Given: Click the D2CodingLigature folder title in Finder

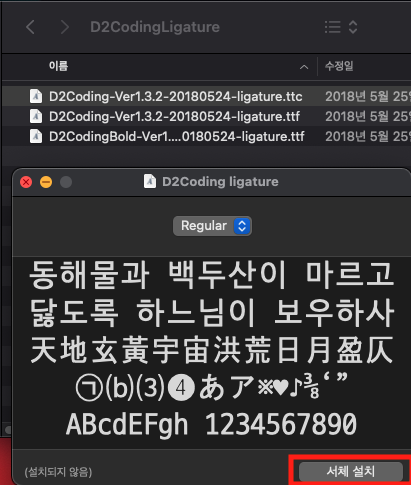Looking at the screenshot, I should tap(155, 27).
